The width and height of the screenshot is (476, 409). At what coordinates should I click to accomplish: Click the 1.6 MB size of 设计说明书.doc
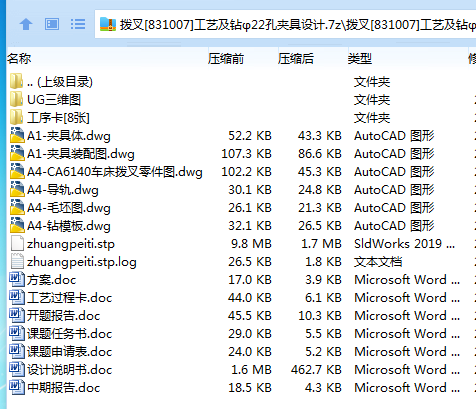[251, 370]
